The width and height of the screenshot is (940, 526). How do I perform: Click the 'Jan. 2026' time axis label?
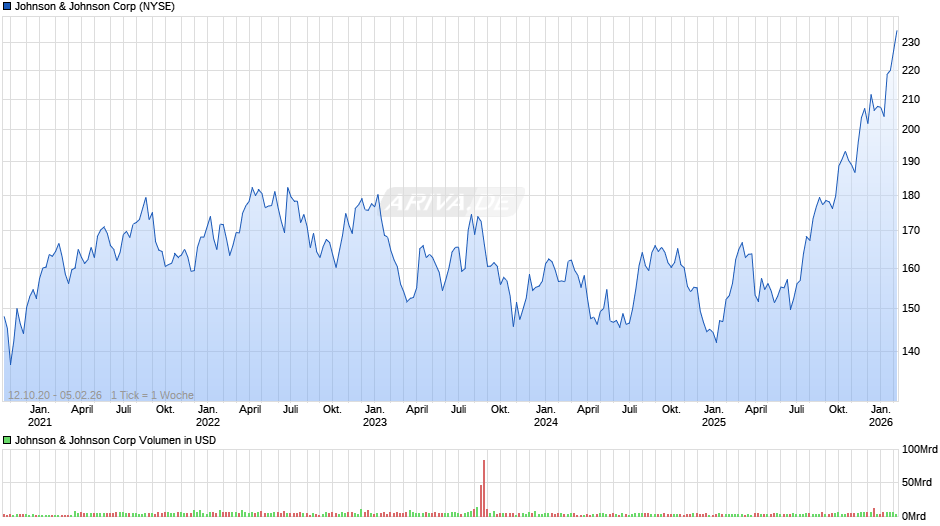coord(881,416)
